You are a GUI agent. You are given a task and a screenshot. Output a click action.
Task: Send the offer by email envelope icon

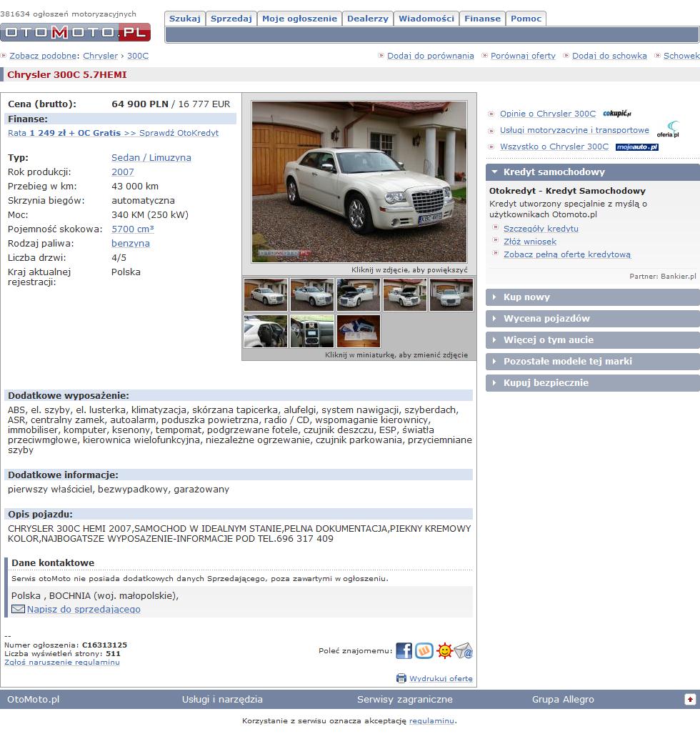[x=464, y=651]
